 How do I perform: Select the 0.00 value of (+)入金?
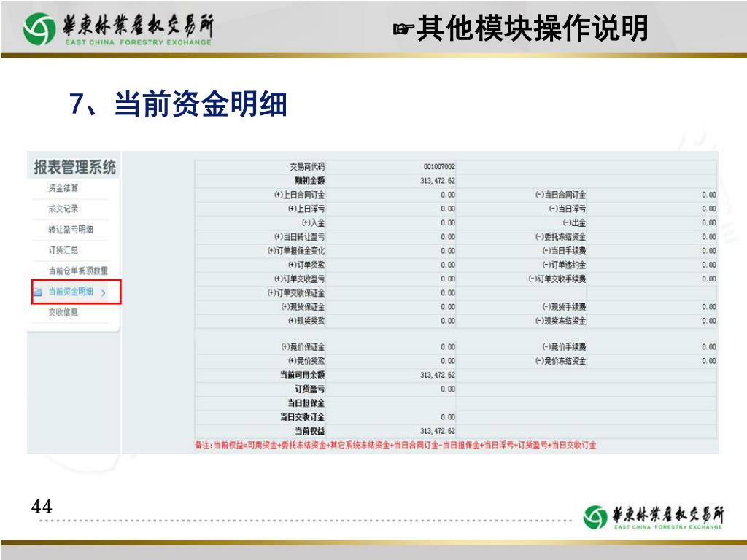click(x=448, y=223)
